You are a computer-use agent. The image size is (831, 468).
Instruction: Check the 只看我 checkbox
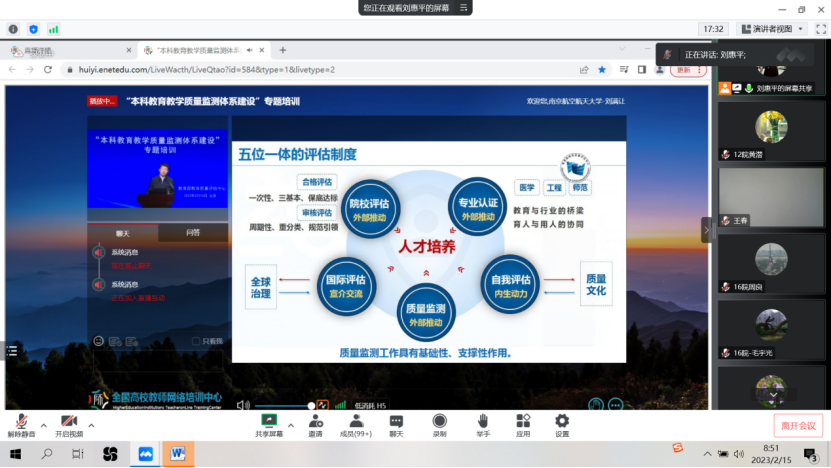[195, 341]
